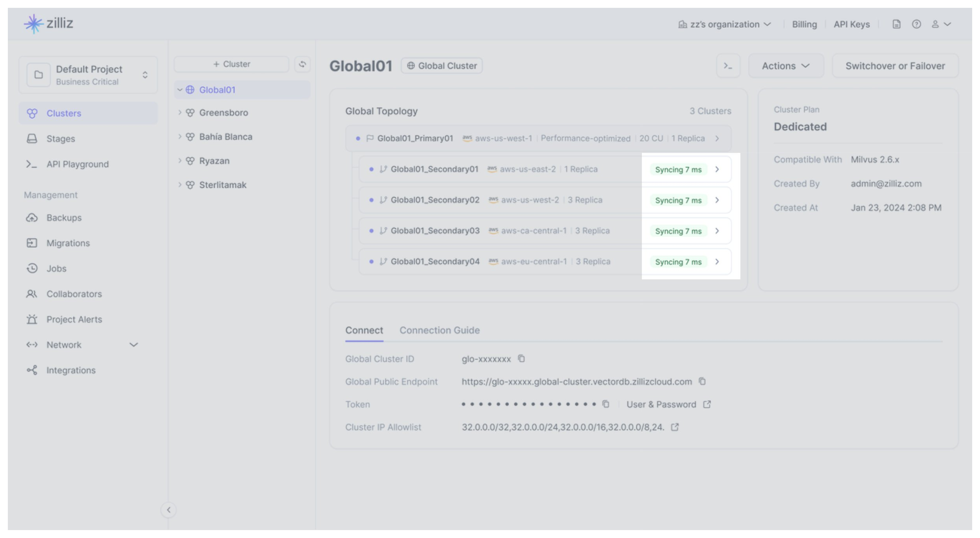This screenshot has width=980, height=538.
Task: Click Syncing 7 ms status for Secondary04
Action: [678, 262]
